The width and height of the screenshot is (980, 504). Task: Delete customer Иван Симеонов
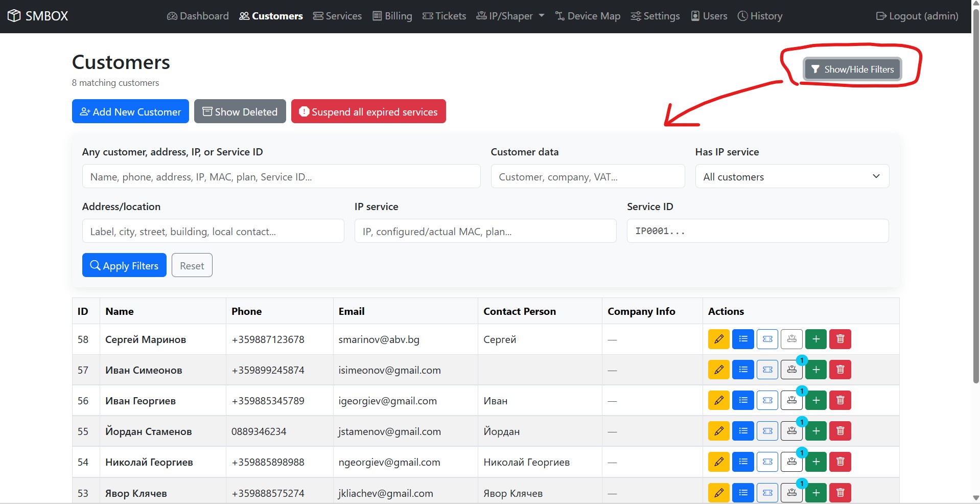tap(840, 370)
